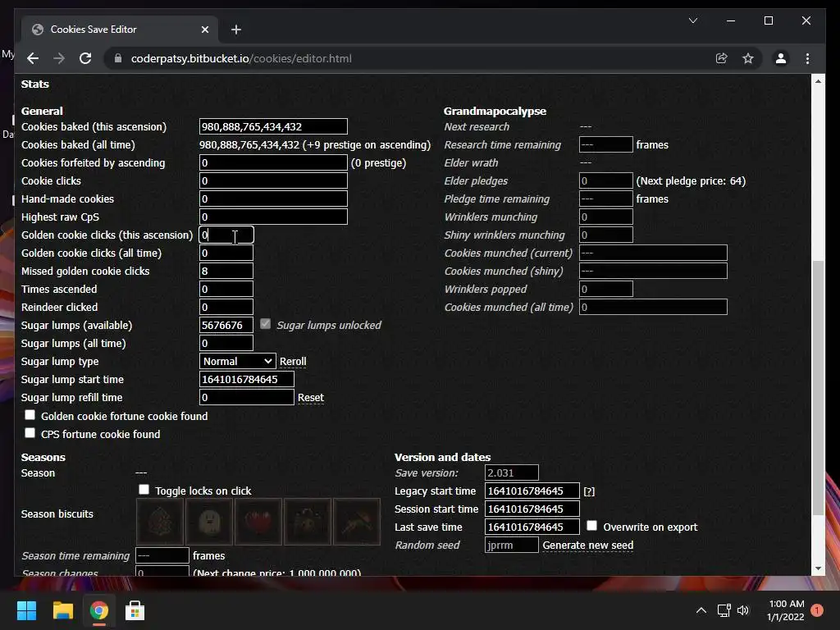Screen dimensions: 840x630
Task: Edit Last save time field
Action: pos(532,527)
